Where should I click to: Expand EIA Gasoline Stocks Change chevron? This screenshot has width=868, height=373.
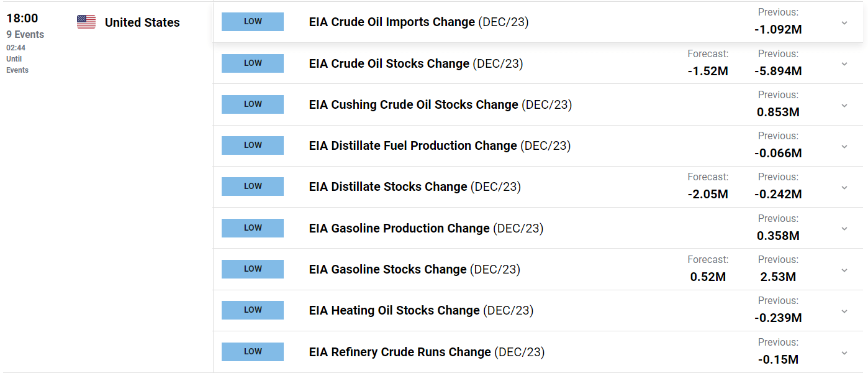pyautogui.click(x=844, y=270)
